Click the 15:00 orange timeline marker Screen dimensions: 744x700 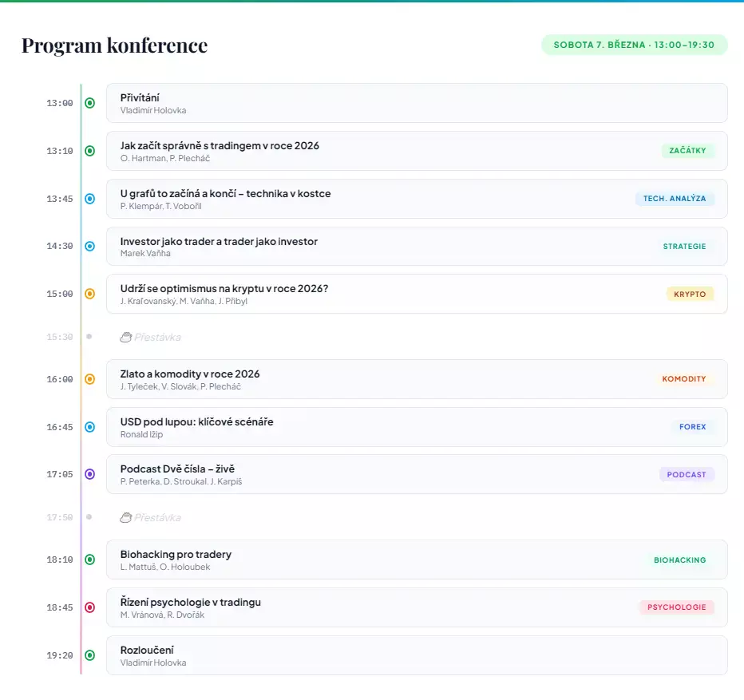pyautogui.click(x=89, y=294)
